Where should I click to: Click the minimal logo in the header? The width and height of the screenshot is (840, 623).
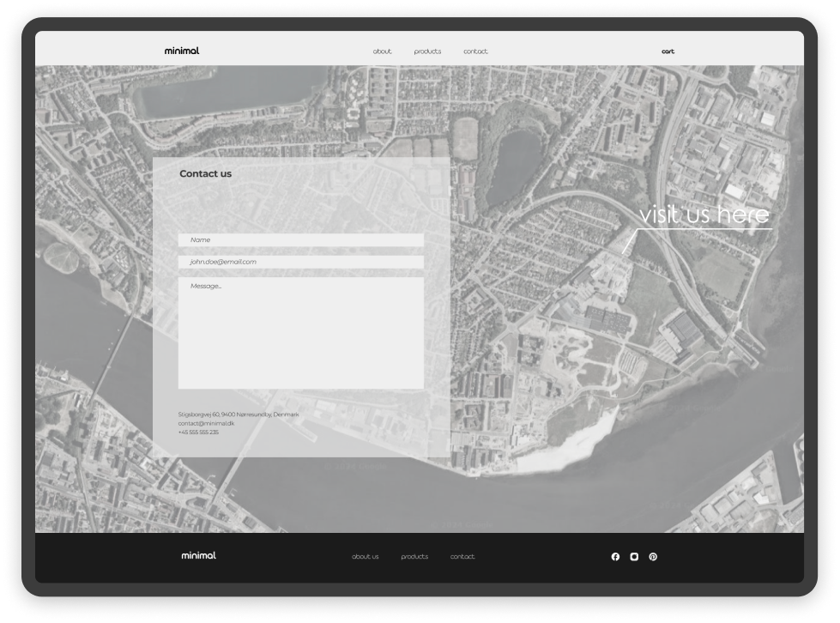[x=183, y=50]
